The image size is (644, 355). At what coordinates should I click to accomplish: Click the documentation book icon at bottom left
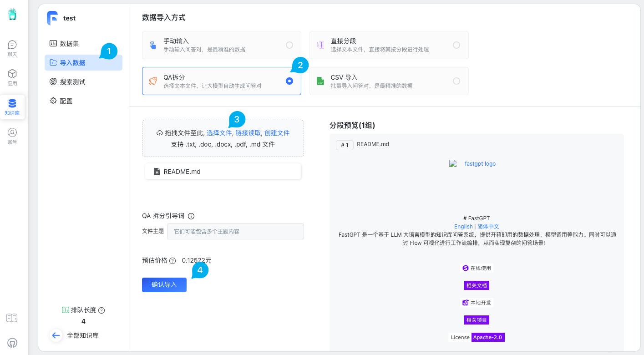click(x=11, y=318)
